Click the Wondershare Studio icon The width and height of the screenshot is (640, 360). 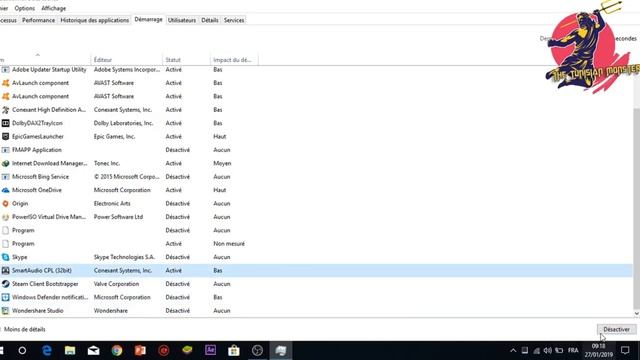[5, 311]
